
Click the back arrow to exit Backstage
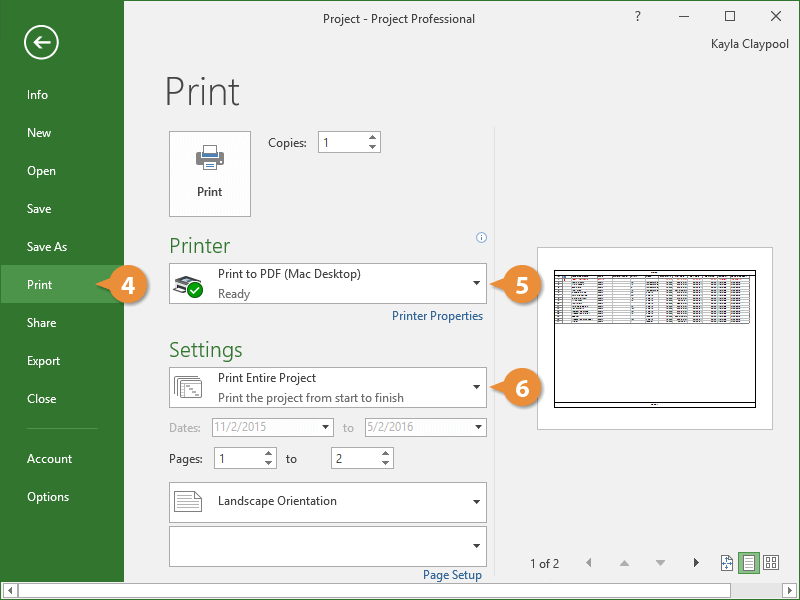point(42,42)
